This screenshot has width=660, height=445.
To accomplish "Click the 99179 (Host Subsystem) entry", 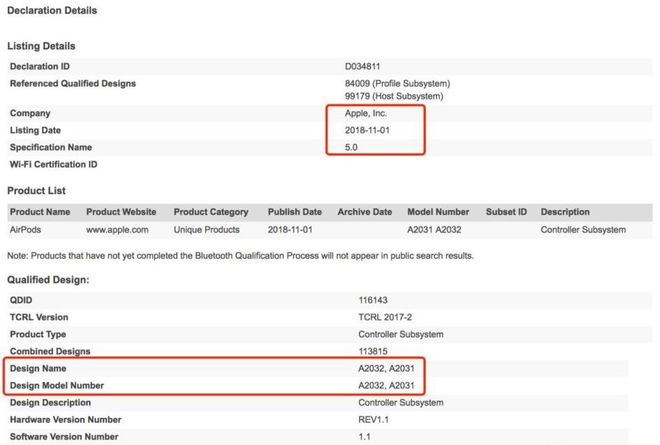I will (x=394, y=96).
